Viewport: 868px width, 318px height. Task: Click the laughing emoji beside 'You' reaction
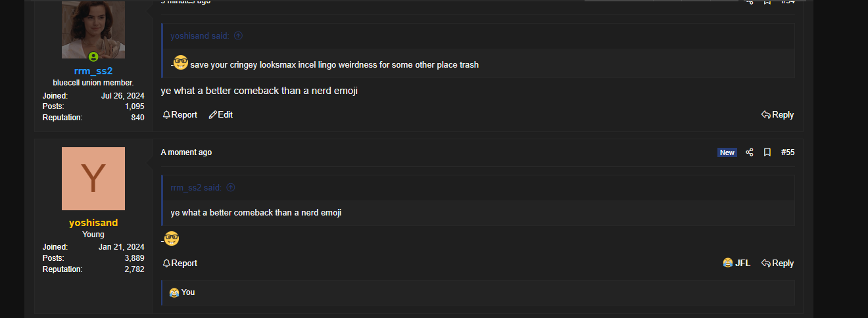174,292
